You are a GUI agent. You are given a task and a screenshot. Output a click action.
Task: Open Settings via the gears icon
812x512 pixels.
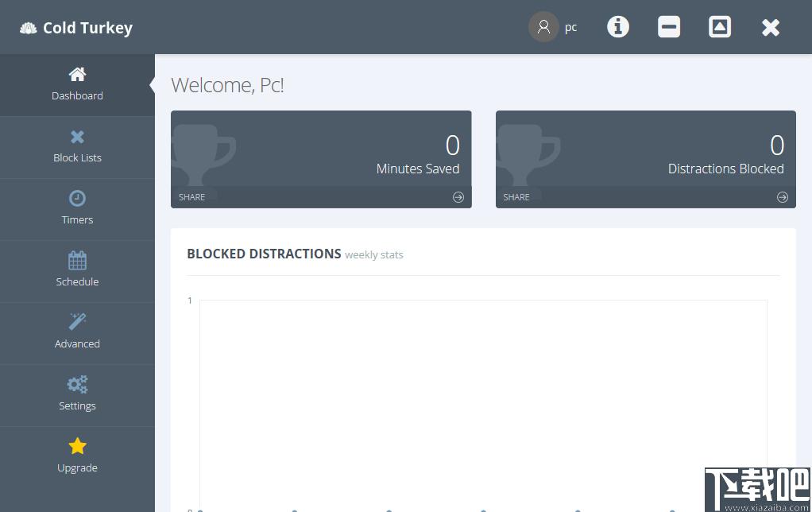pos(77,385)
